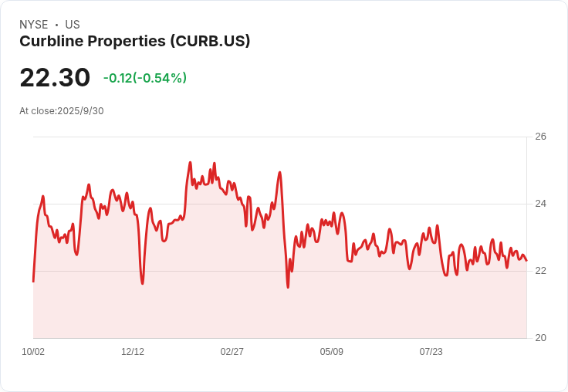Click the 22 y-axis price label

point(540,271)
